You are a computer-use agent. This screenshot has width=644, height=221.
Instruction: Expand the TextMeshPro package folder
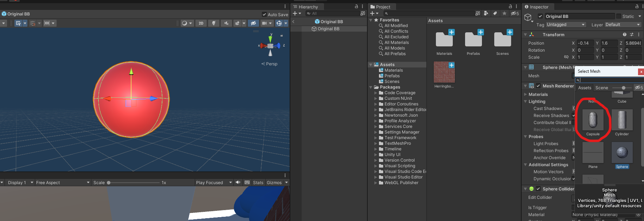pyautogui.click(x=376, y=143)
